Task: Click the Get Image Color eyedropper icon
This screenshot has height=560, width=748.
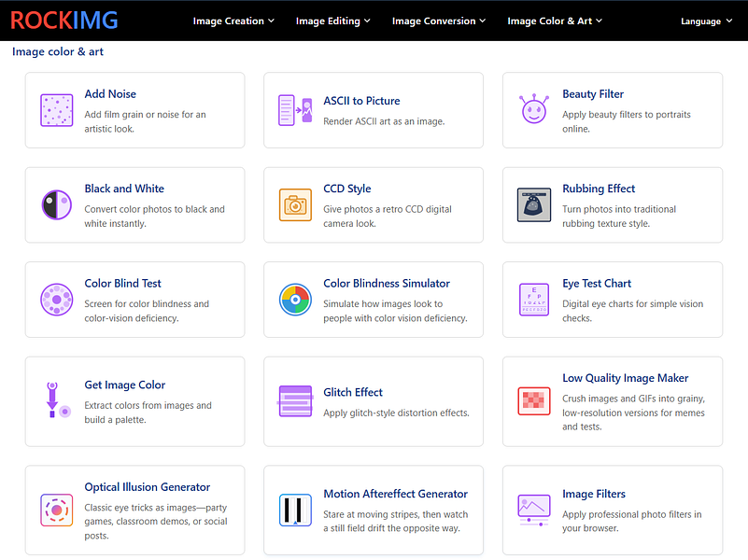Action: pyautogui.click(x=58, y=400)
